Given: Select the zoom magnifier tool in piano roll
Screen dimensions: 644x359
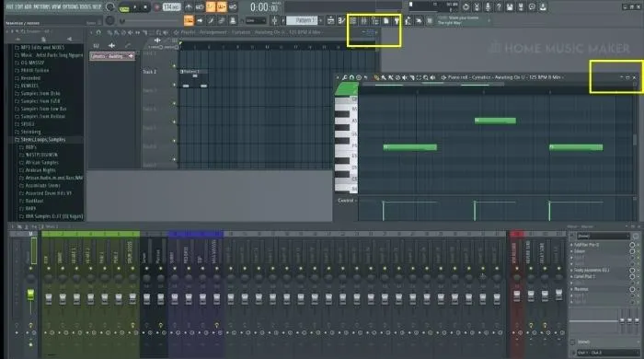Looking at the screenshot, I should coord(425,77).
